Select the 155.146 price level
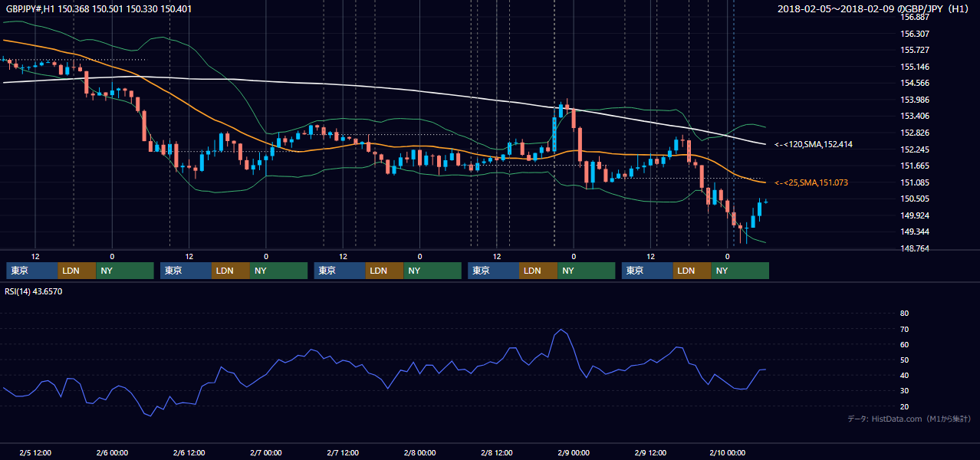This screenshot has width=980, height=460. (x=915, y=67)
